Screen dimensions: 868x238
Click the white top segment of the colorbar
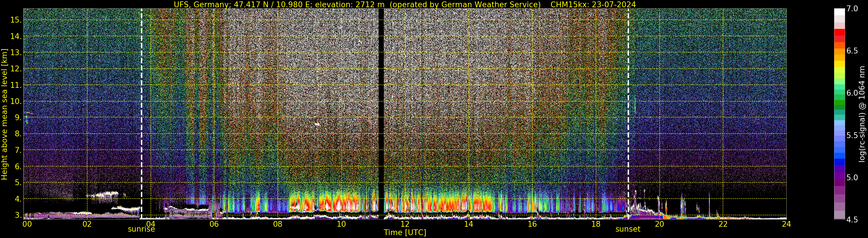pyautogui.click(x=839, y=12)
